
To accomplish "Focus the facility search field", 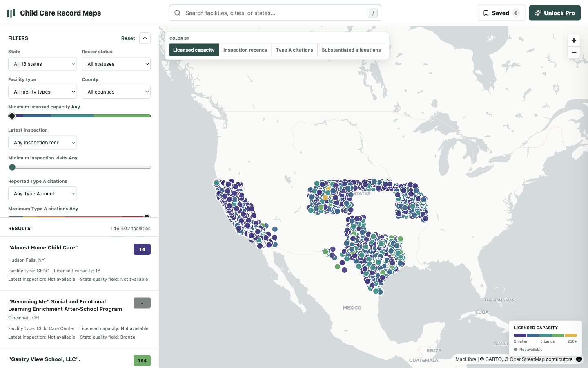I will [275, 13].
